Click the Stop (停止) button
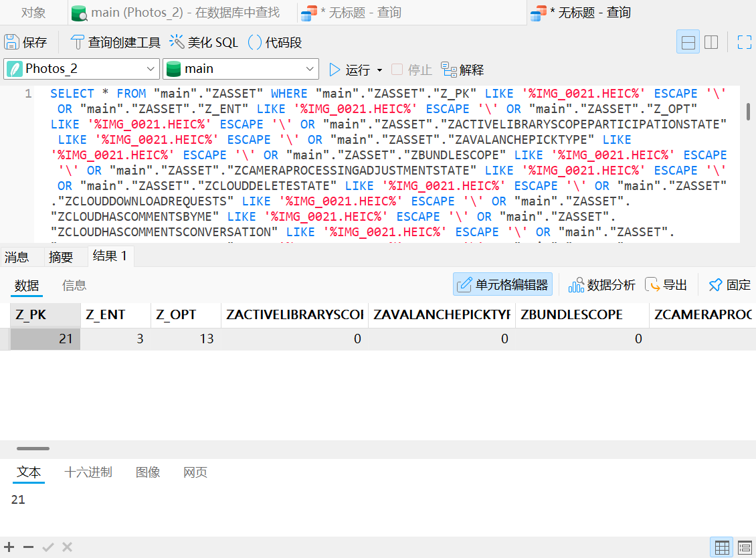 point(411,70)
